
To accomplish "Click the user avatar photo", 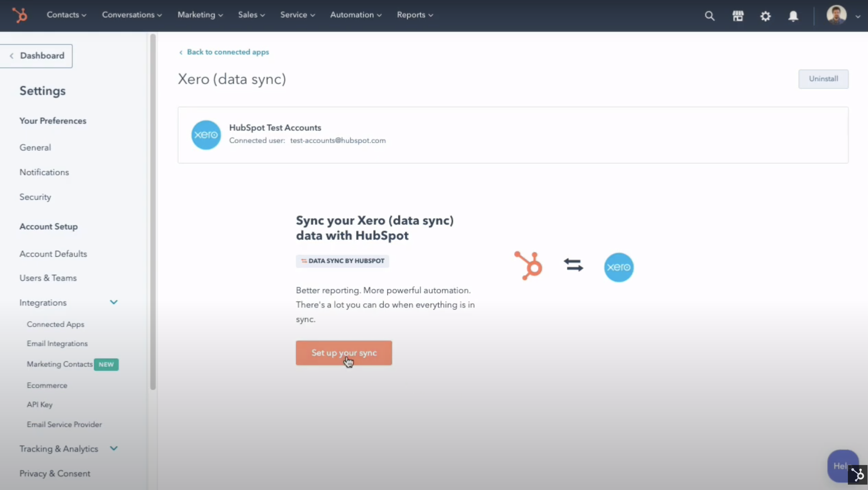I will (x=836, y=15).
